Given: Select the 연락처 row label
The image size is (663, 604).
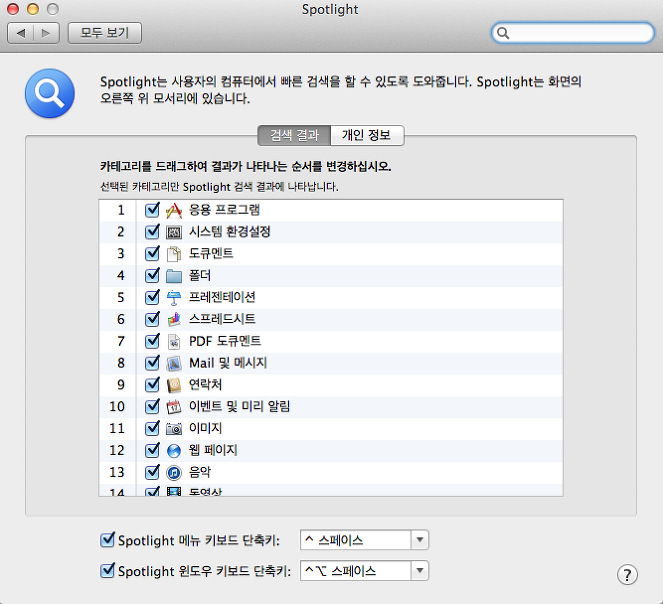Looking at the screenshot, I should tap(205, 385).
